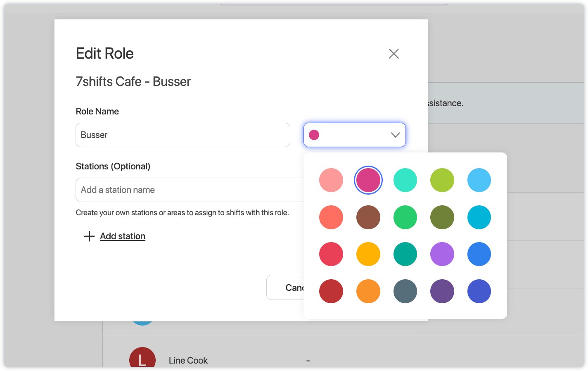588x371 pixels.
Task: Choose the selected magenta color swatch
Action: tap(368, 180)
